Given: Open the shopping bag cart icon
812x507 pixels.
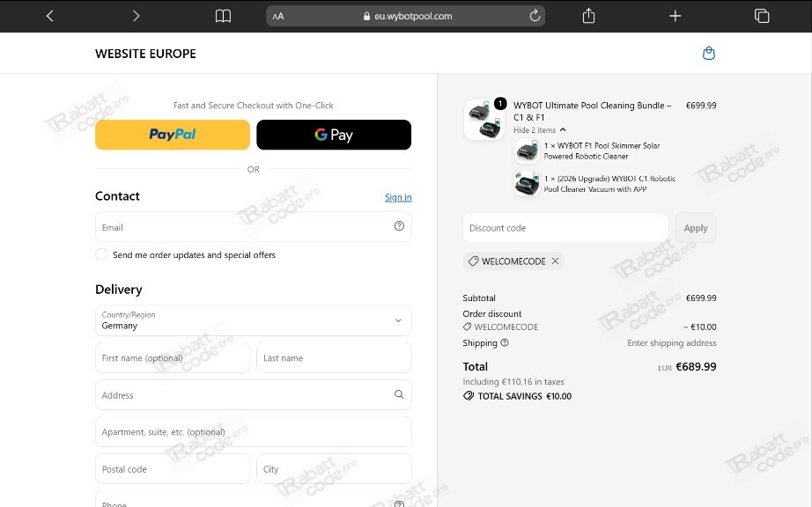Looking at the screenshot, I should pos(708,53).
